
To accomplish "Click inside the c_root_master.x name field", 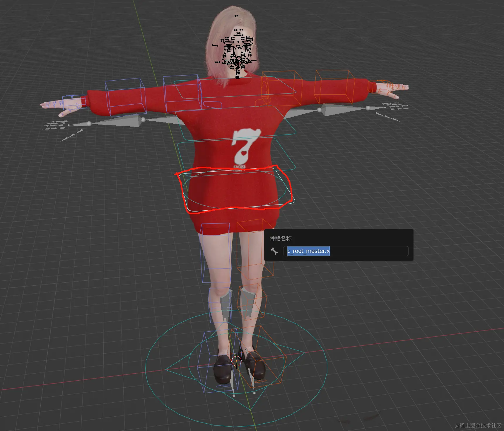I will (x=346, y=251).
